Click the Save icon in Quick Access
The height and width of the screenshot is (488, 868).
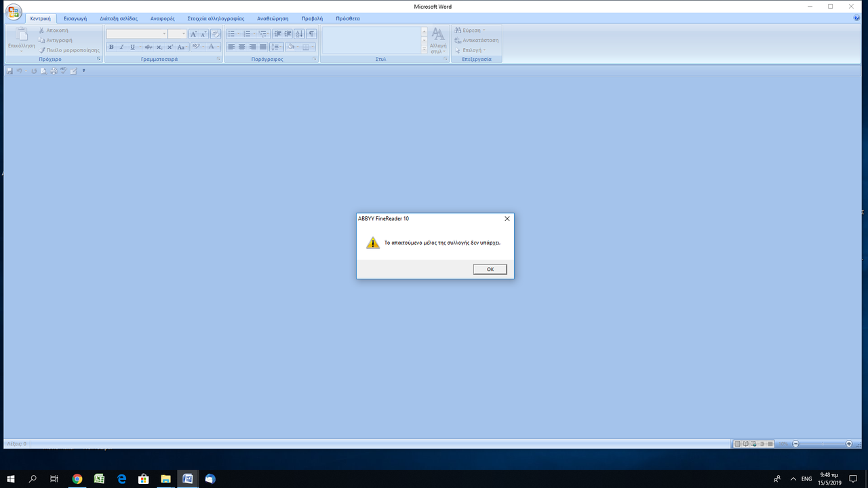(x=9, y=70)
